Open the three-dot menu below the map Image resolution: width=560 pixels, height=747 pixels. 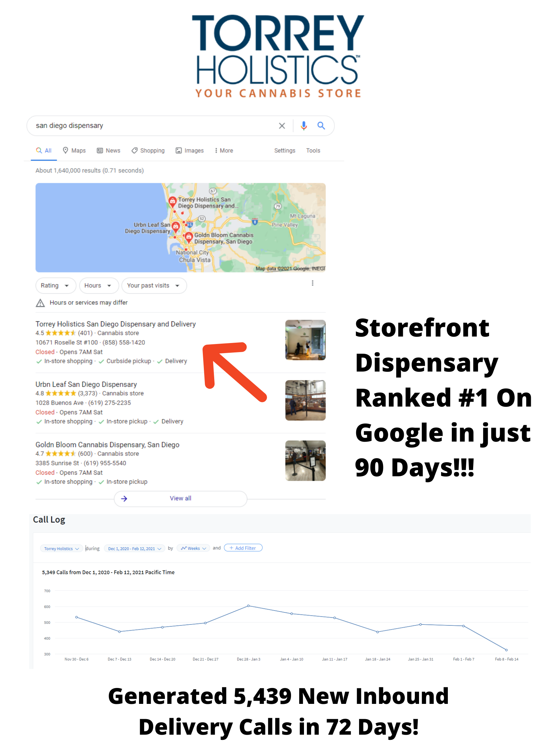313,283
